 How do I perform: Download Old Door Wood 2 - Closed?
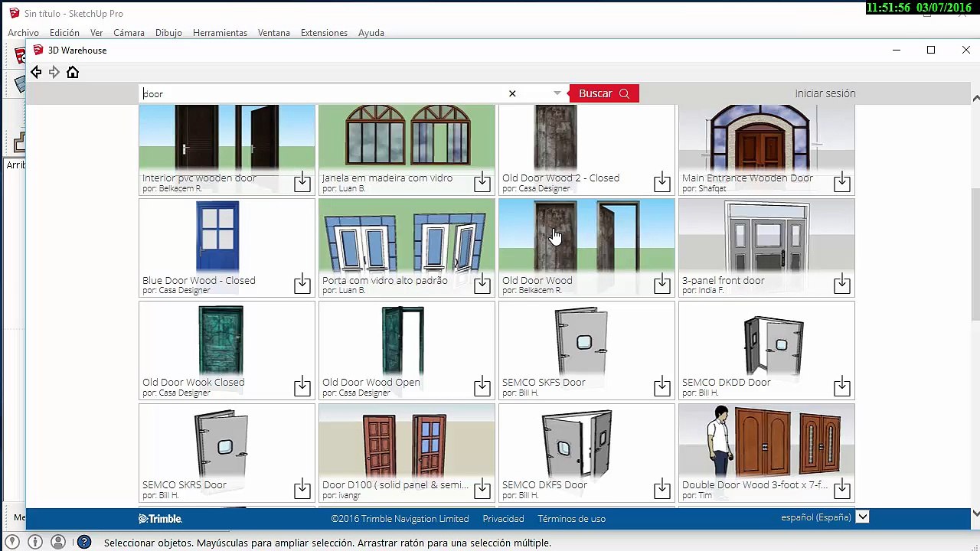662,182
